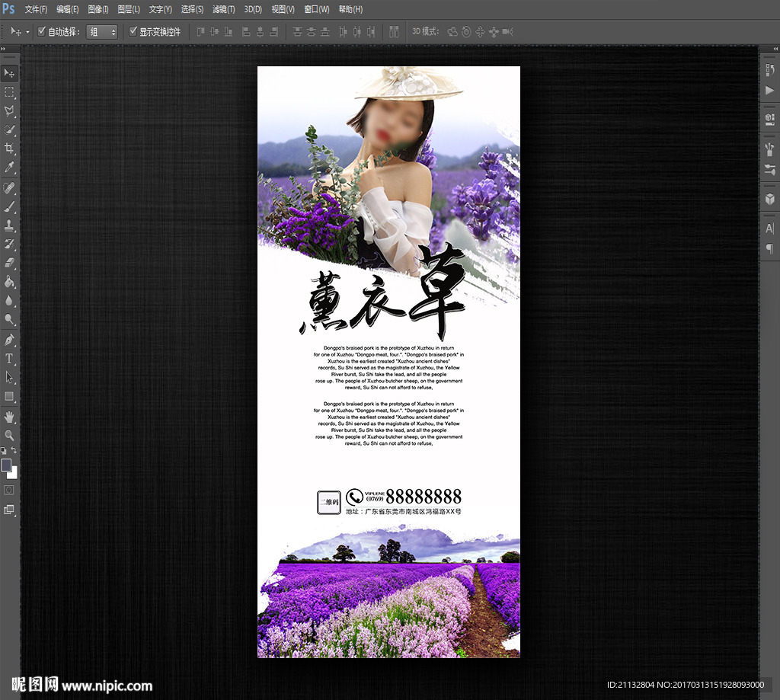Select the Eyedropper tool

click(9, 168)
